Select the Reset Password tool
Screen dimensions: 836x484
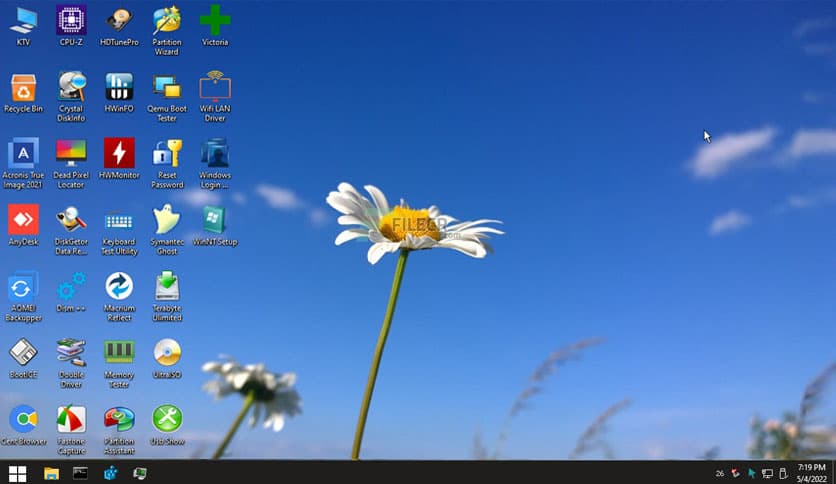click(167, 164)
